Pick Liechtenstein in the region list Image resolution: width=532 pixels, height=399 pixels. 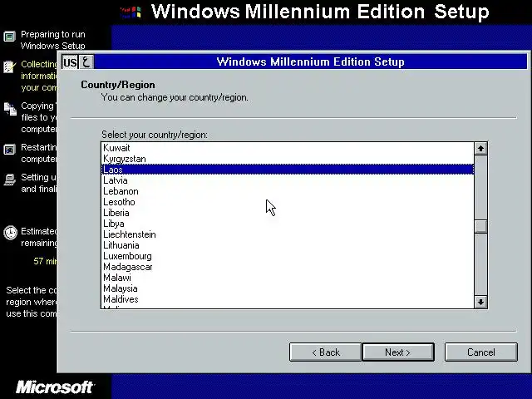[x=288, y=234]
